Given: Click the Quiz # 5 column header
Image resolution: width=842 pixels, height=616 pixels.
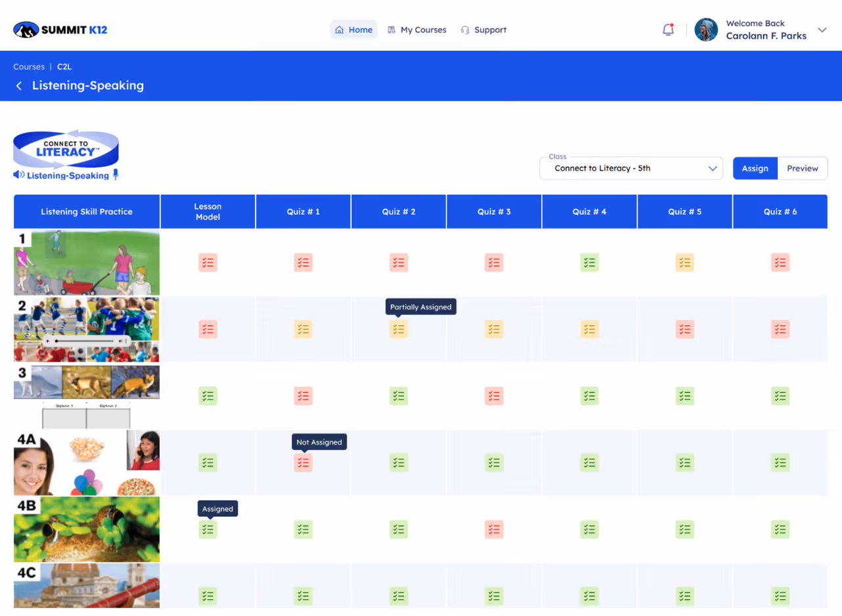Looking at the screenshot, I should (x=685, y=211).
